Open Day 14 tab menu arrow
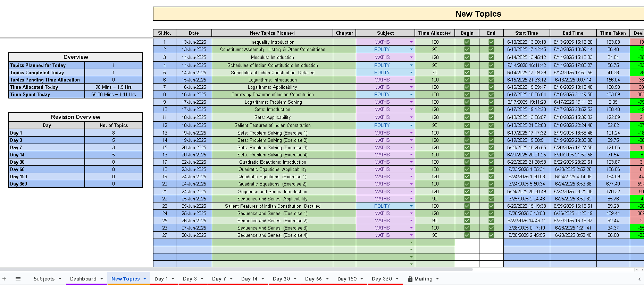Viewport: 644px width, 285px height. point(263,279)
